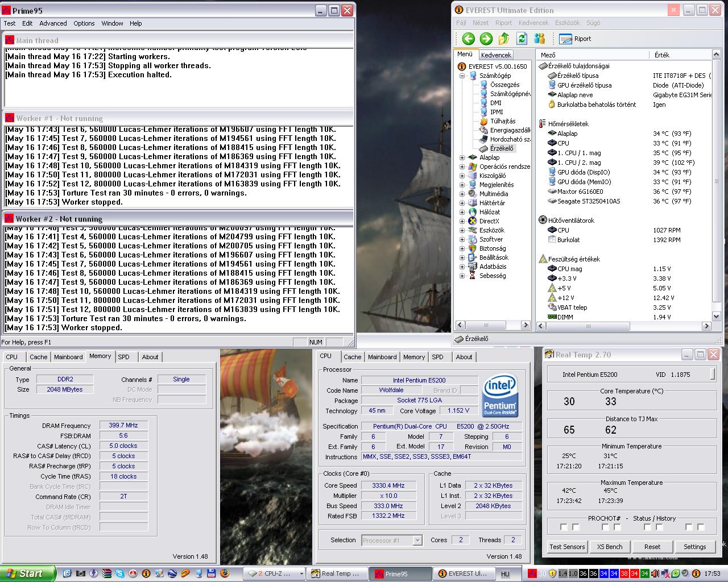
Task: Click the green Back arrow in EVEREST
Action: tap(468, 39)
